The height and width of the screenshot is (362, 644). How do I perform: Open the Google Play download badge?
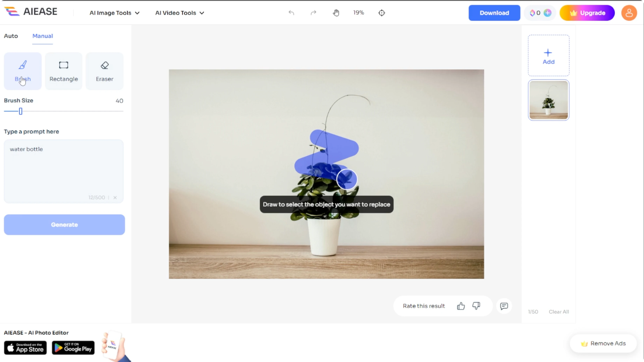pyautogui.click(x=73, y=347)
